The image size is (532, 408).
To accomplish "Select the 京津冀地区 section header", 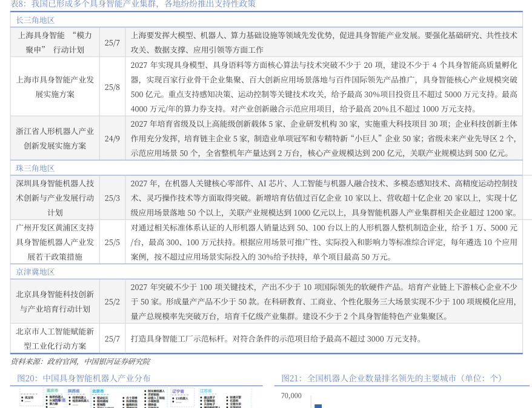I will (x=35, y=272).
